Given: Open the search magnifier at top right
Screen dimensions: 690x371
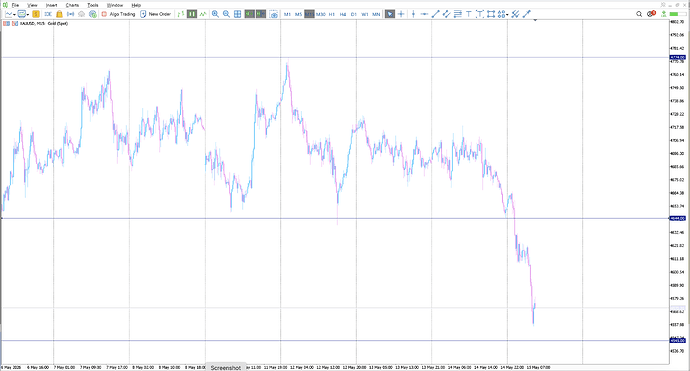Looking at the screenshot, I should [x=639, y=14].
